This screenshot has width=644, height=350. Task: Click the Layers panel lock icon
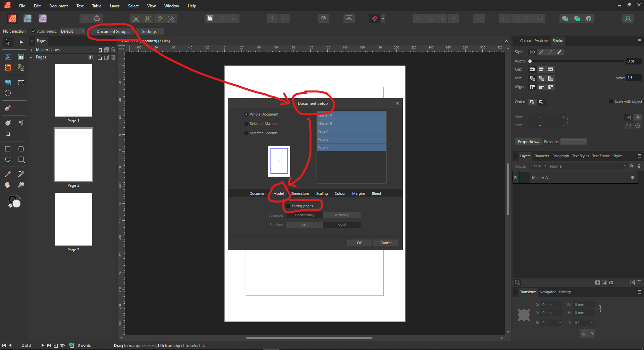coord(639,166)
